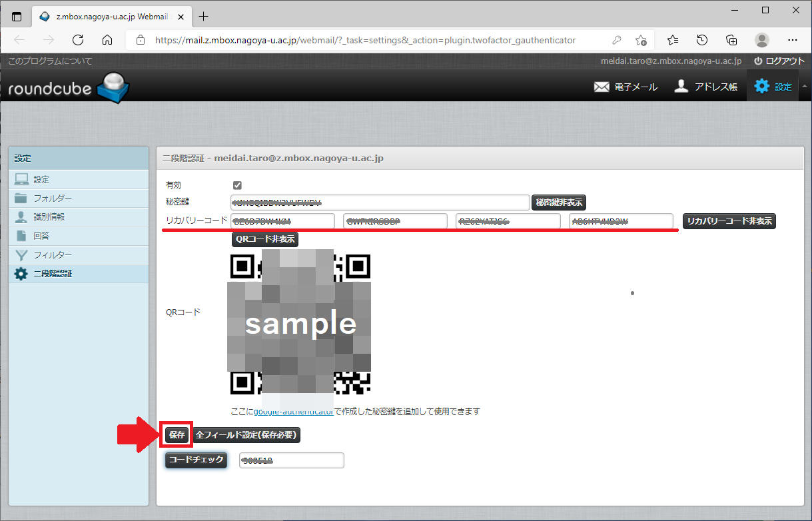Open the 電子メール mail view

tap(625, 87)
